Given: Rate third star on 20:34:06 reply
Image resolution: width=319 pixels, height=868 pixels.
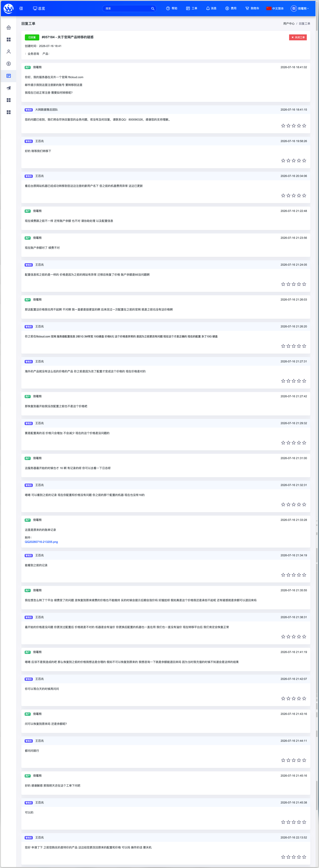Looking at the screenshot, I should pyautogui.click(x=293, y=195).
